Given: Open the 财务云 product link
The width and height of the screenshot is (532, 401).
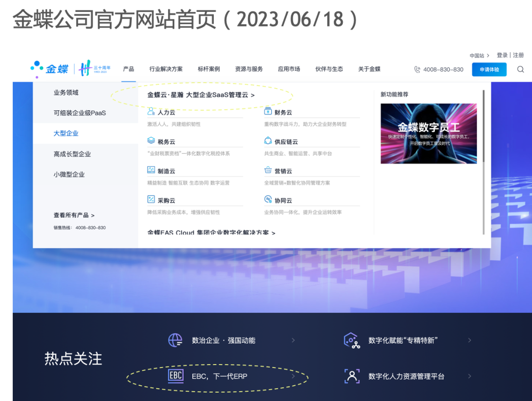Looking at the screenshot, I should tap(283, 112).
